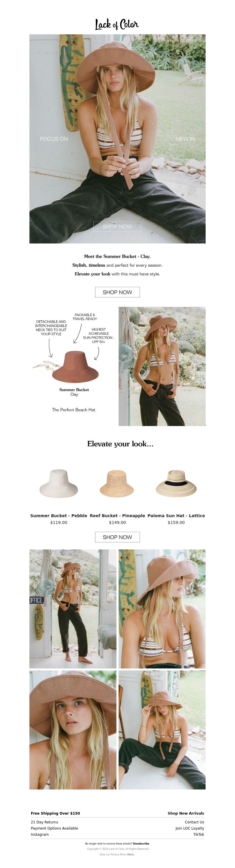235x868 pixels.
Task: Open the Reef Bucket Pineapple hat image
Action: click(117, 483)
